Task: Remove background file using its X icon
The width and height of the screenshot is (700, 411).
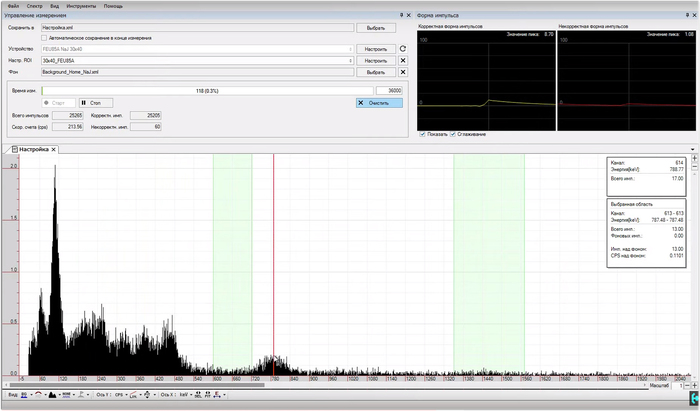Action: pyautogui.click(x=402, y=72)
